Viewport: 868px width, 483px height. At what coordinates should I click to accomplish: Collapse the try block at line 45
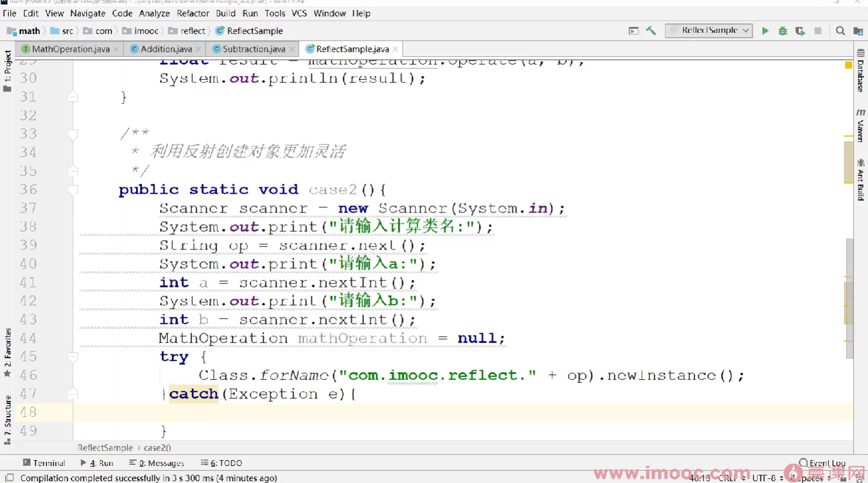[x=73, y=356]
